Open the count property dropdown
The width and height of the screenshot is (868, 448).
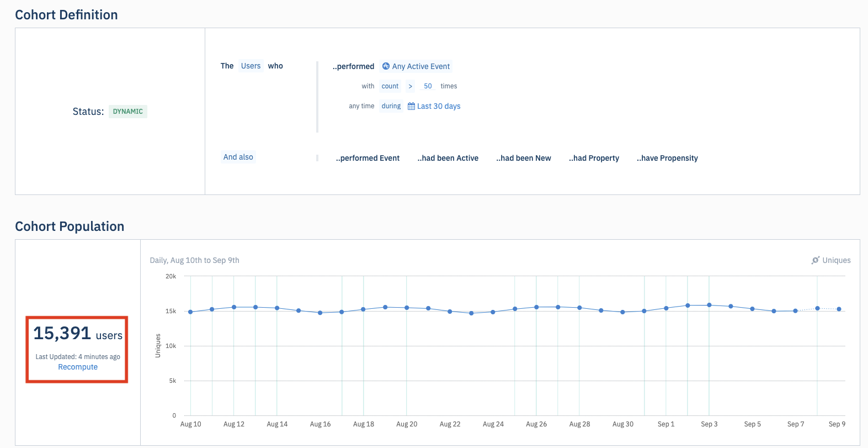click(390, 86)
